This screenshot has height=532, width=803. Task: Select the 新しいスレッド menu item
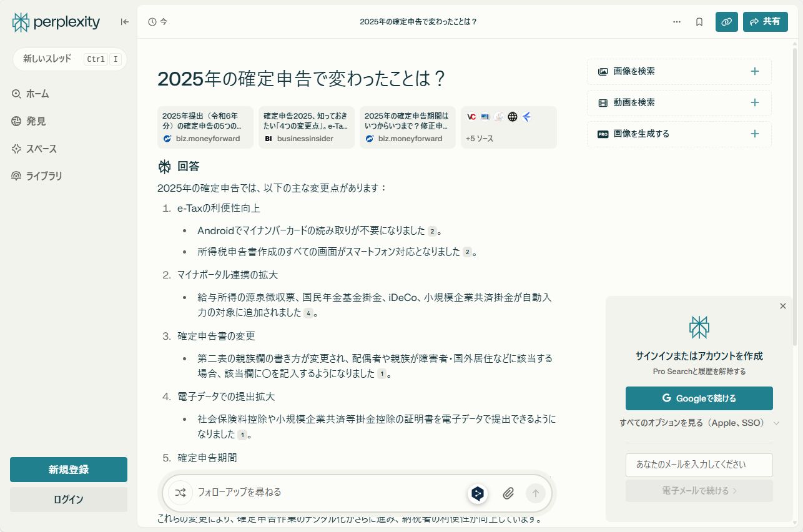pos(69,59)
